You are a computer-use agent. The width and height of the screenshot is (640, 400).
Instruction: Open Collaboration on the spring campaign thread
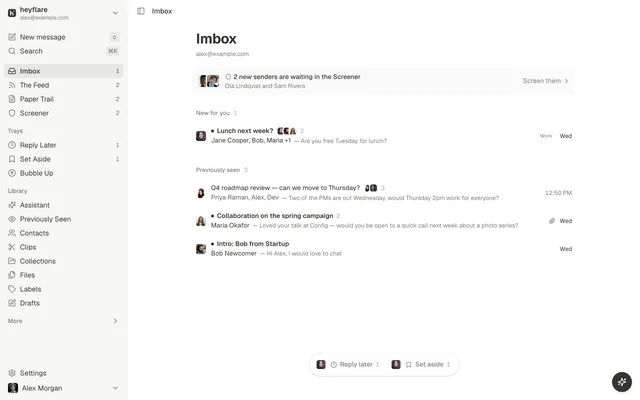click(384, 221)
